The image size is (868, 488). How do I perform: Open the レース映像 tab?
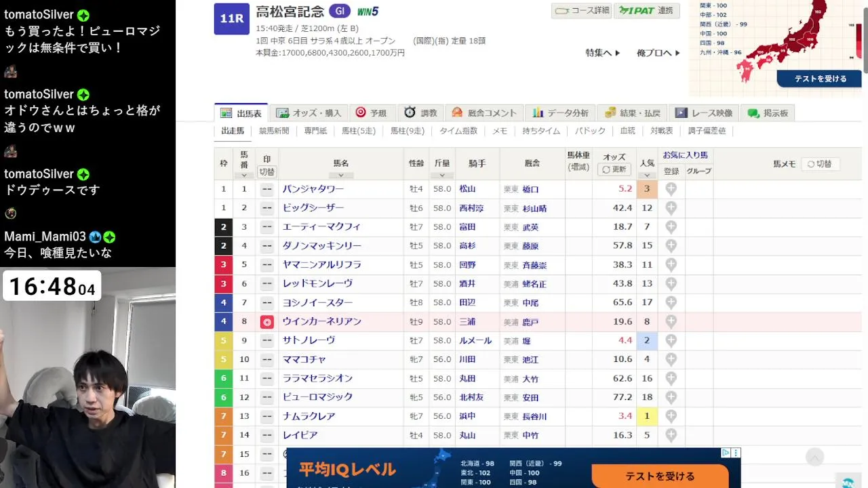tap(704, 113)
